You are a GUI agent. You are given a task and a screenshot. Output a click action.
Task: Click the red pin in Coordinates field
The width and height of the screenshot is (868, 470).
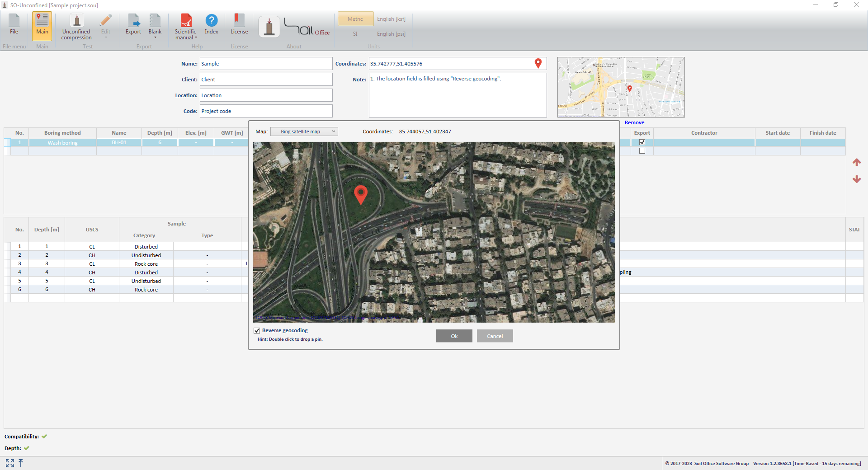click(x=538, y=64)
